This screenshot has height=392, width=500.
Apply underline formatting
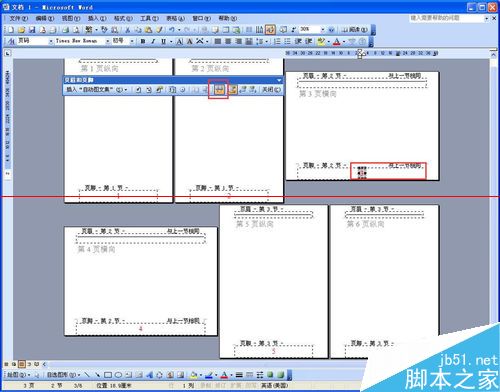163,41
